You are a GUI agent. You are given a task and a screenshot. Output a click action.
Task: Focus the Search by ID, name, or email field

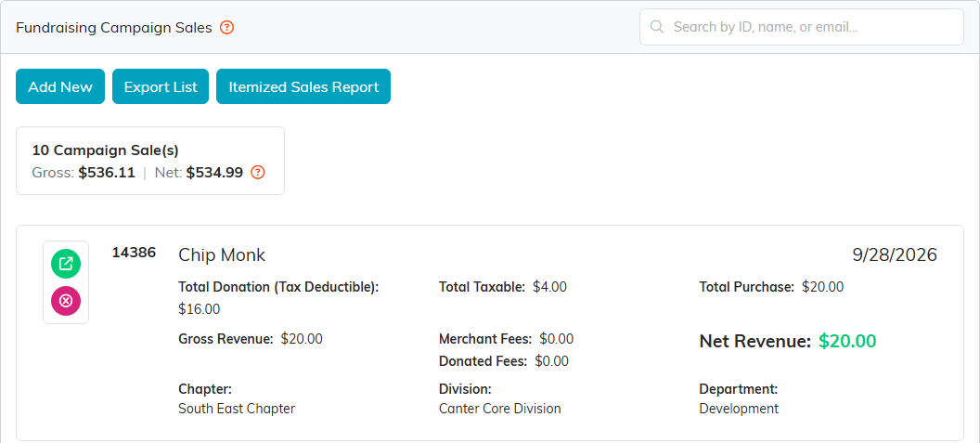coord(801,27)
